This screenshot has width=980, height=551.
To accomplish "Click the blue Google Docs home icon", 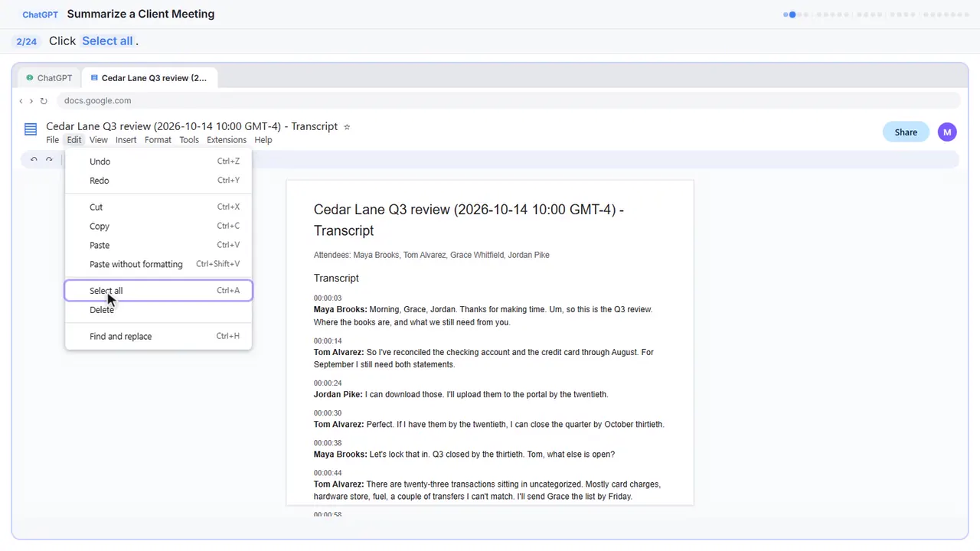I will [x=31, y=129].
